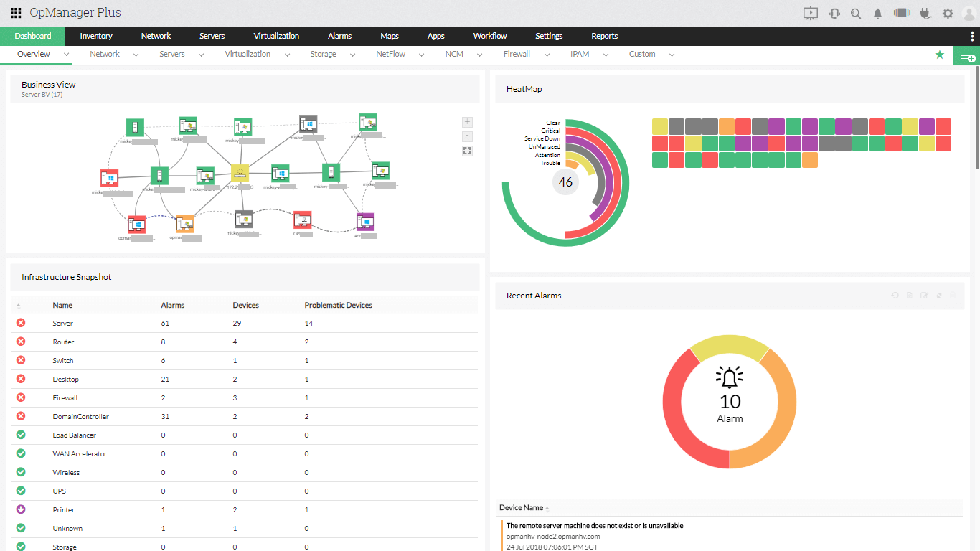Open the user profile icon

(x=971, y=12)
